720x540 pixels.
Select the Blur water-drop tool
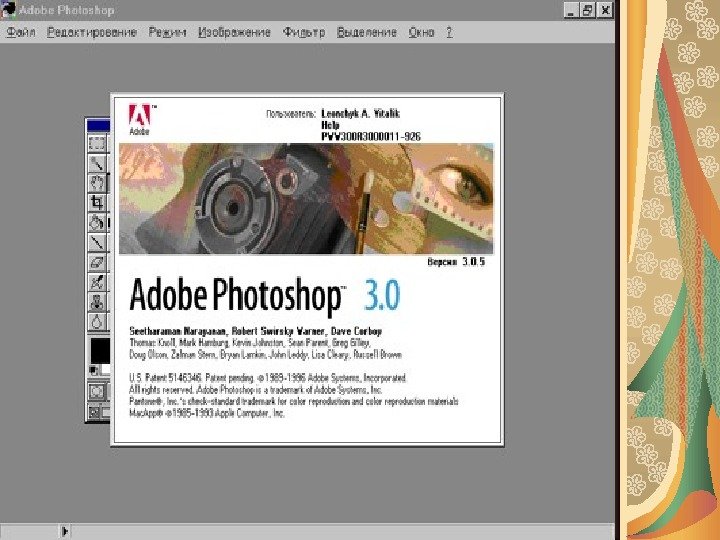[97, 321]
